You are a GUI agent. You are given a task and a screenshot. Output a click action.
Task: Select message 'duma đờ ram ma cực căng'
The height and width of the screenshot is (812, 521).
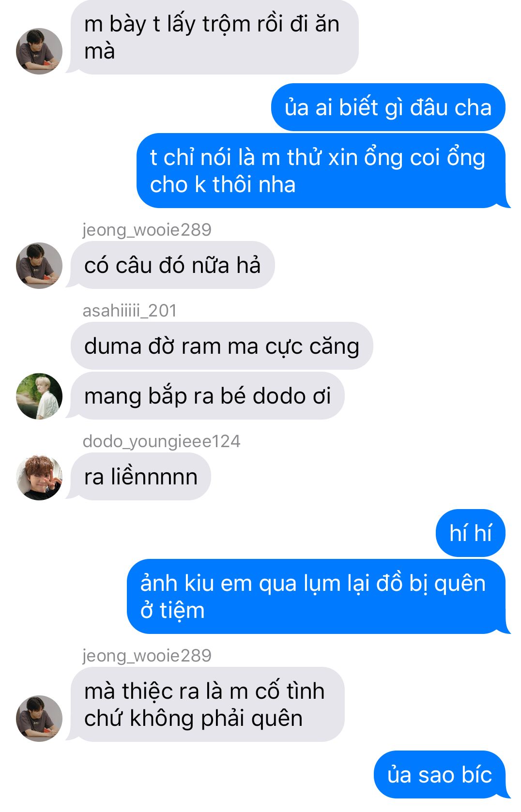point(222,346)
